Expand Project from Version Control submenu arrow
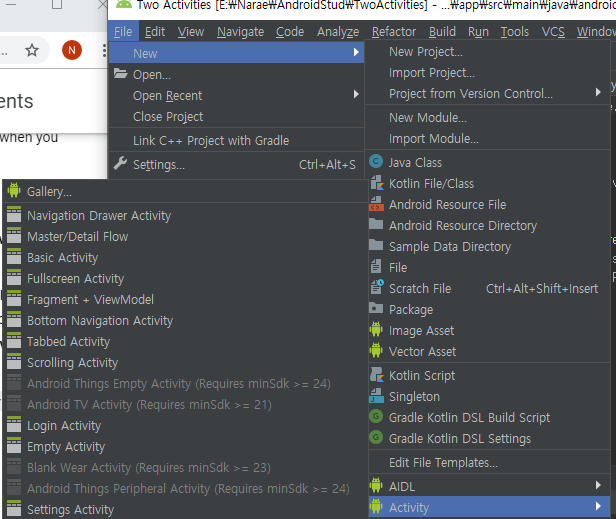The width and height of the screenshot is (616, 519). point(598,92)
